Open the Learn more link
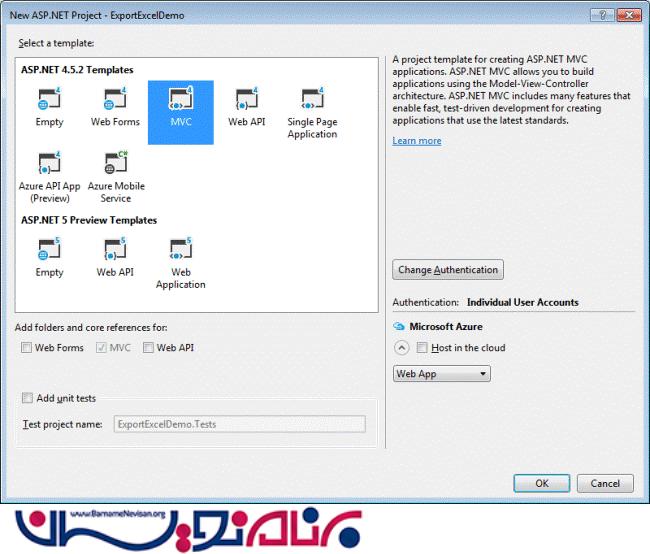 coord(417,141)
